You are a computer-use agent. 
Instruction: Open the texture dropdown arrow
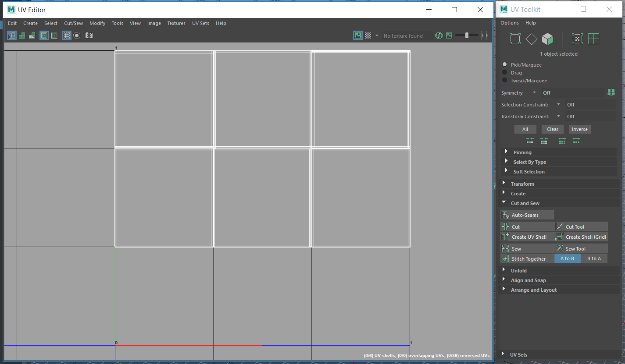click(377, 35)
